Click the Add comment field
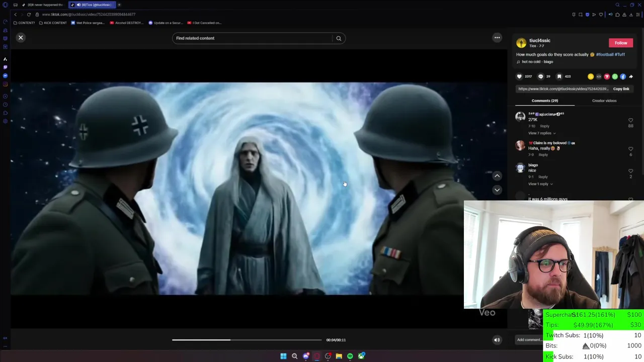 coord(529,340)
